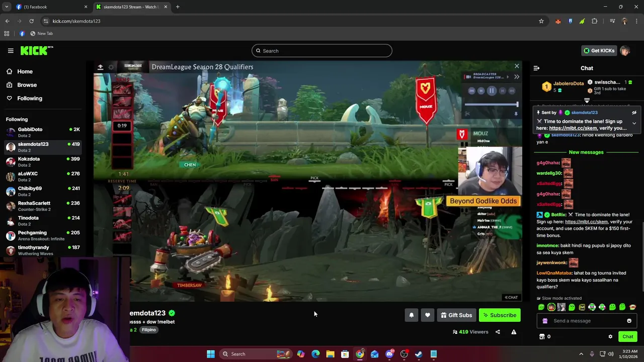Click the KICK logo

[x=37, y=50]
